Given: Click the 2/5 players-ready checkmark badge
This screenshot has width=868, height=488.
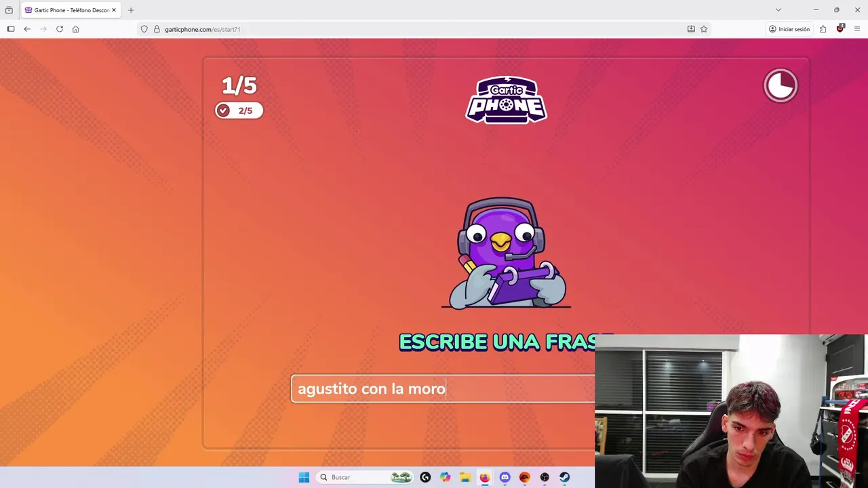Looking at the screenshot, I should [x=239, y=110].
